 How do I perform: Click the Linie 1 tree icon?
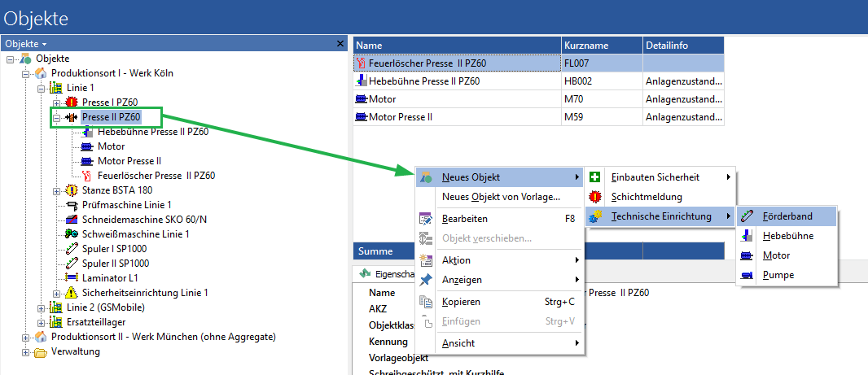point(56,88)
